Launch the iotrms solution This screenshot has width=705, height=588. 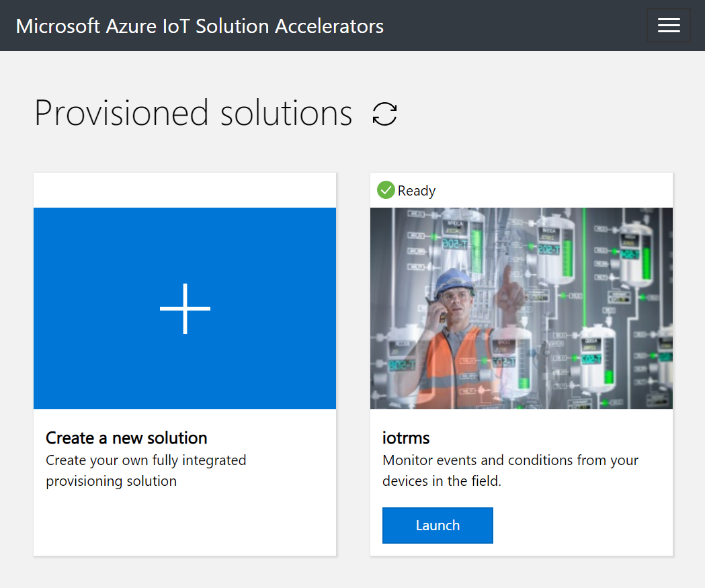pyautogui.click(x=438, y=525)
